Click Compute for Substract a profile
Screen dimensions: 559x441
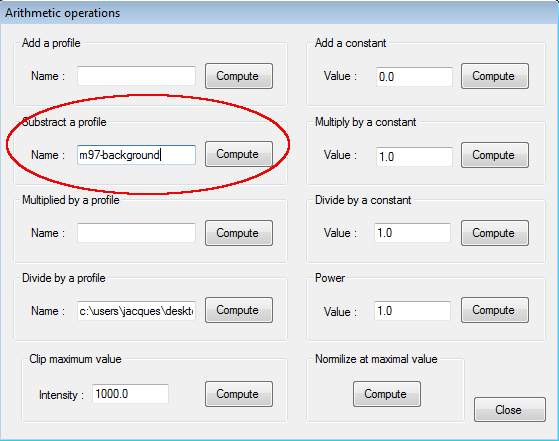(x=239, y=154)
